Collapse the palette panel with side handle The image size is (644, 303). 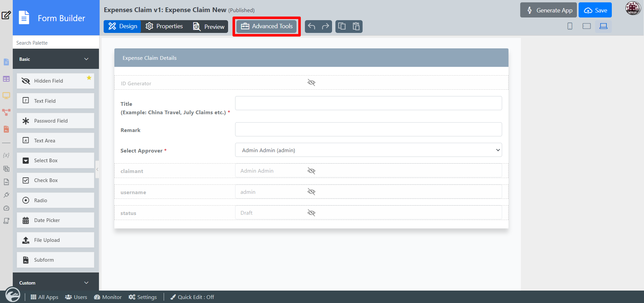pyautogui.click(x=97, y=169)
